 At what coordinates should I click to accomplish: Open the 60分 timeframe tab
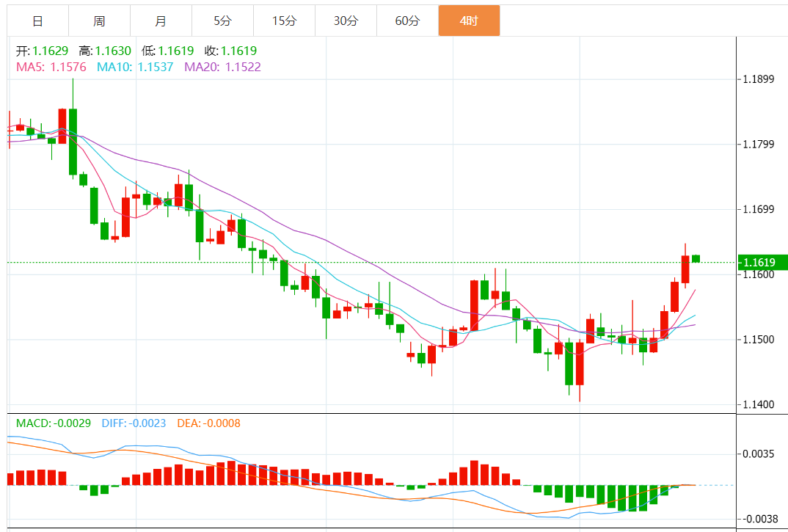click(x=407, y=21)
